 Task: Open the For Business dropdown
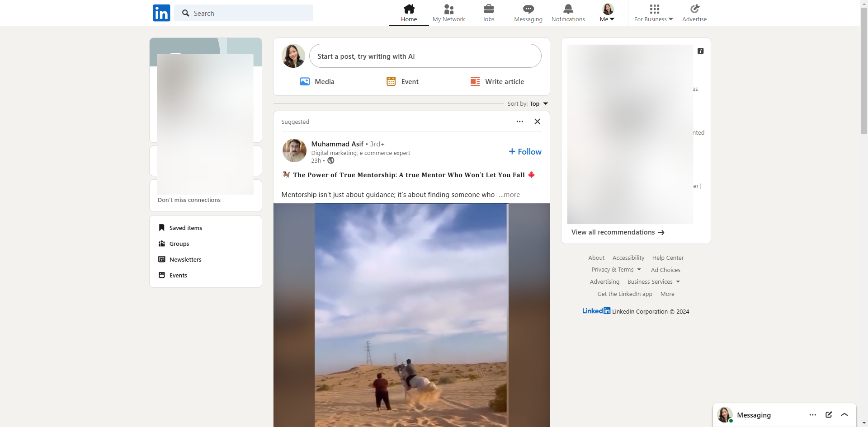pyautogui.click(x=654, y=13)
